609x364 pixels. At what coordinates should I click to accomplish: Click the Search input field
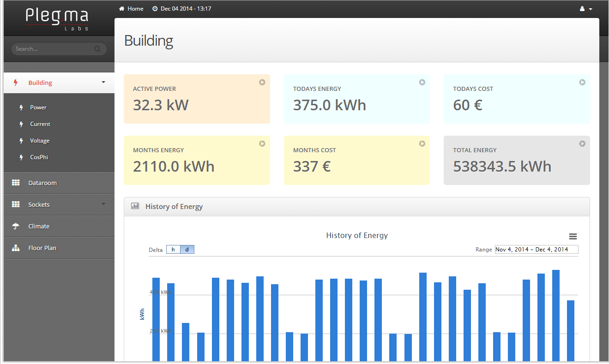pyautogui.click(x=59, y=49)
